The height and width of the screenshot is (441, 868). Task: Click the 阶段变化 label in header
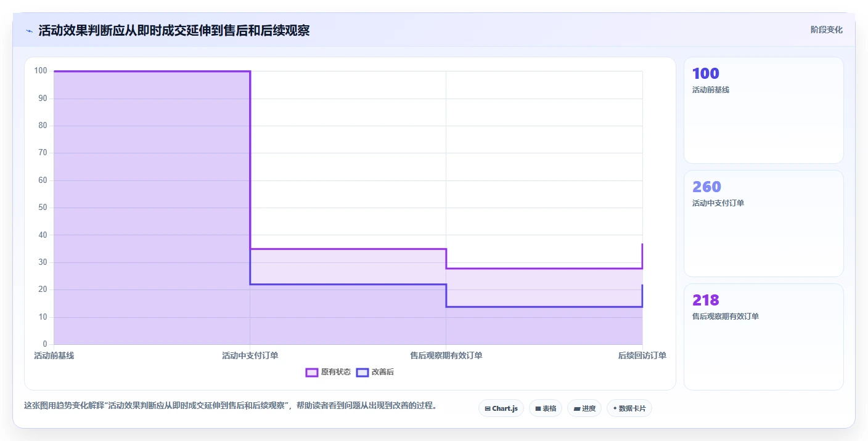(827, 30)
